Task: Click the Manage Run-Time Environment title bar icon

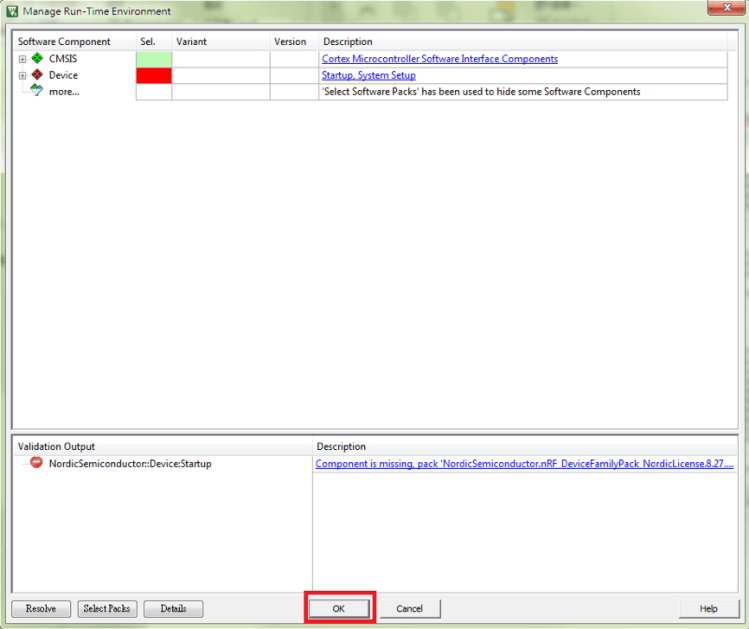Action: click(x=12, y=11)
